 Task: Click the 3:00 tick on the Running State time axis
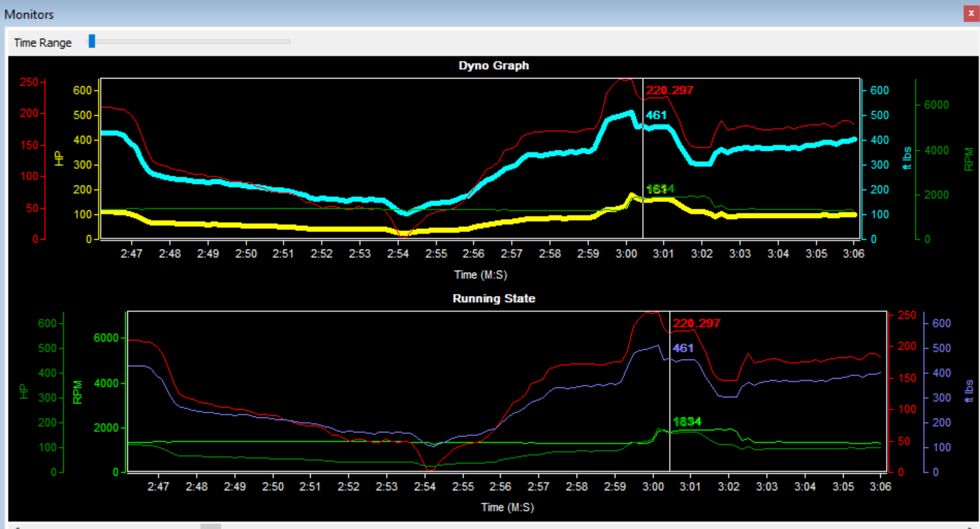click(653, 486)
